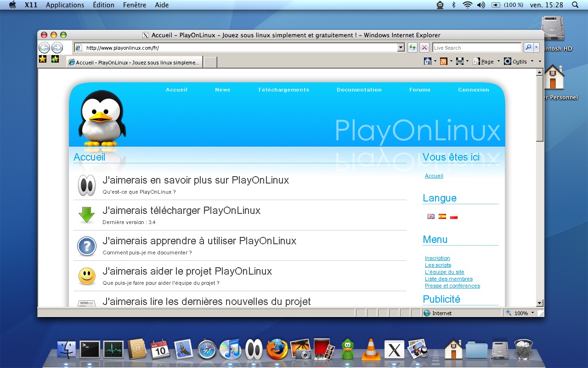
Task: Open the search provider dropdown arrow
Action: (537, 47)
